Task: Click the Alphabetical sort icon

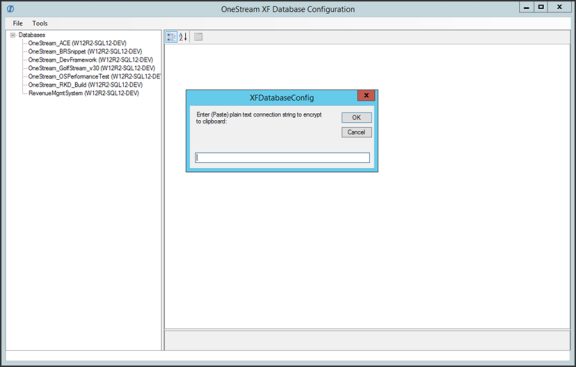Action: tap(183, 37)
